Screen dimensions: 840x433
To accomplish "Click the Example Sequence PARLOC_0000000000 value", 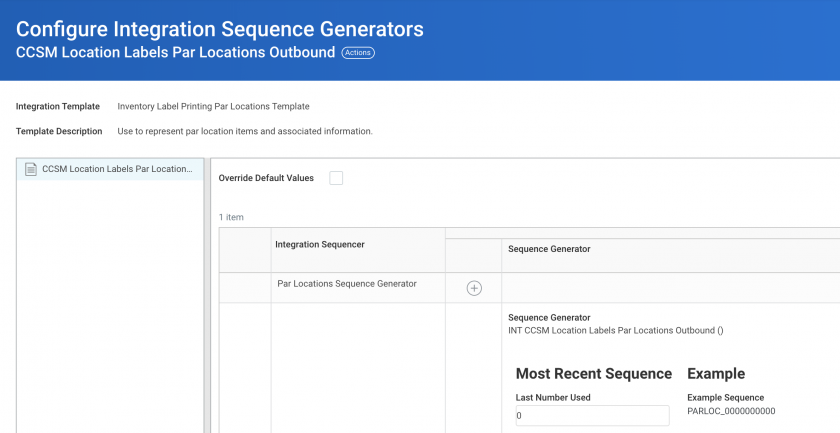I will (x=731, y=411).
